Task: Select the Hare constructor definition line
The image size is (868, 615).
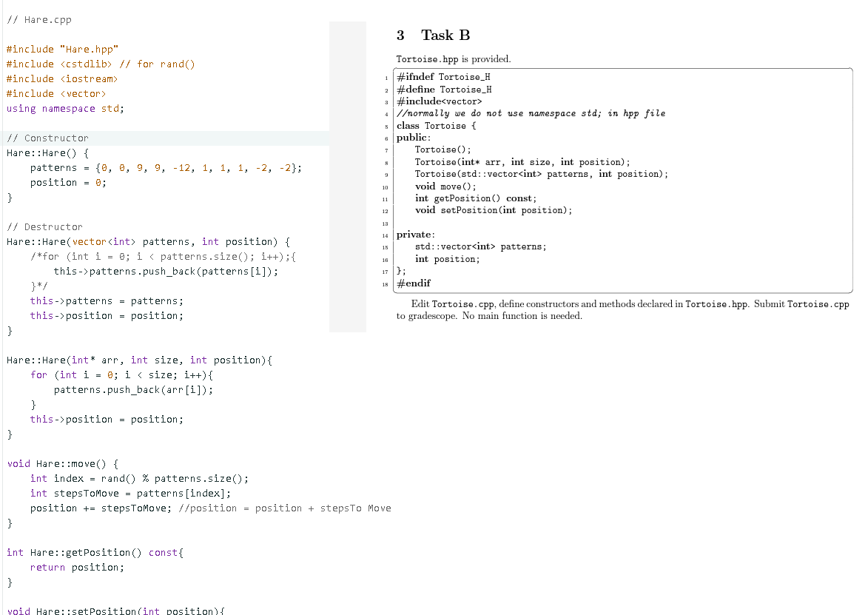Action: [52, 152]
